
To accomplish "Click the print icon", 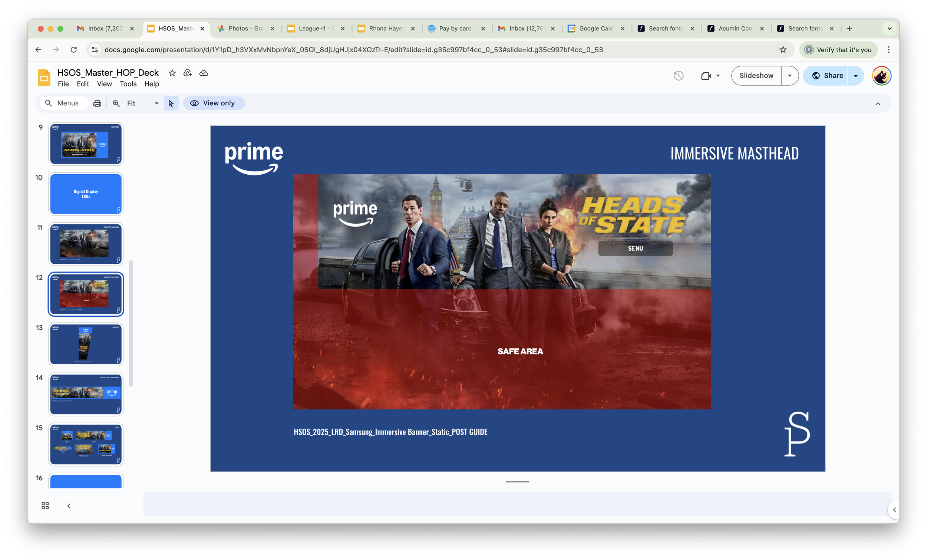I will [x=97, y=103].
